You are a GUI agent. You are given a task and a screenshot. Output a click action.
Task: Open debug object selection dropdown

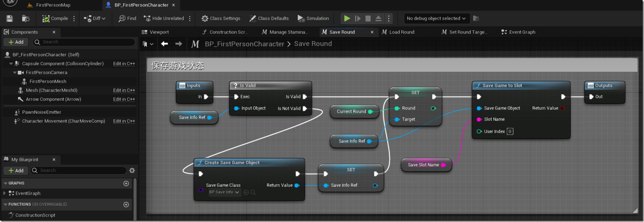437,18
